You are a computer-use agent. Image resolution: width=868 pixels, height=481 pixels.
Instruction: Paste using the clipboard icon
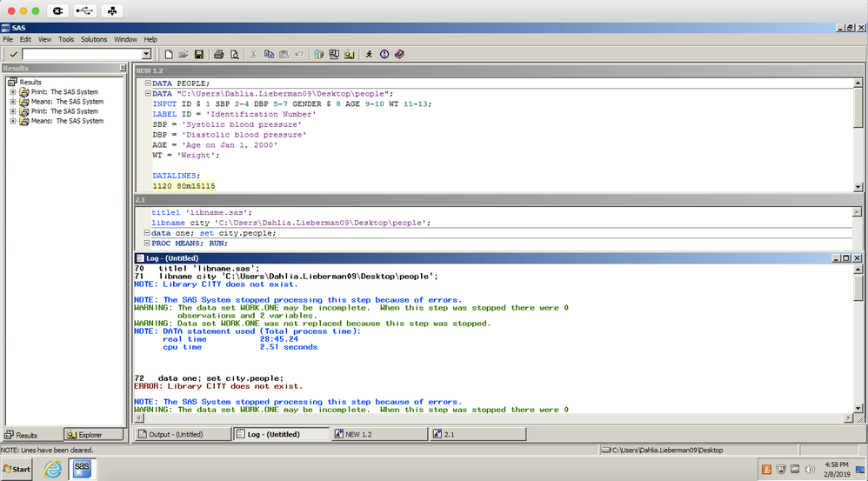284,54
